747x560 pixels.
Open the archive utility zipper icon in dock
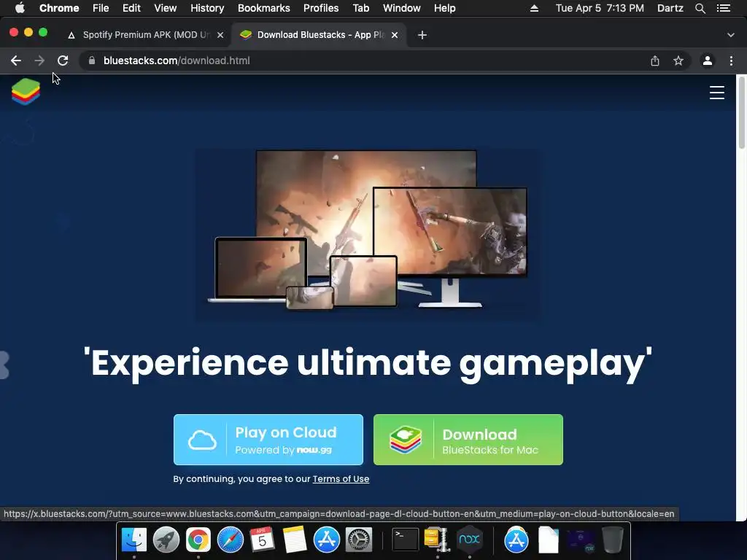[437, 540]
